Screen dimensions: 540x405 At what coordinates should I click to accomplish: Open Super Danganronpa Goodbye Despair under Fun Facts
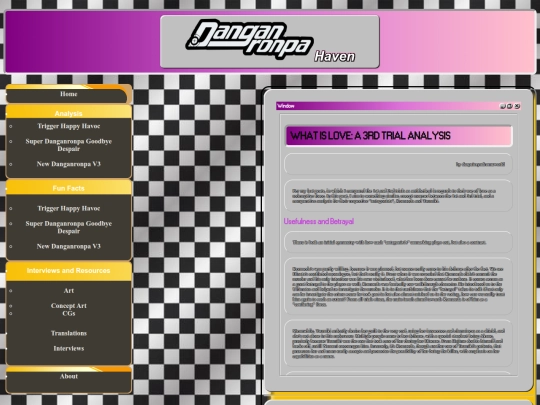tap(69, 227)
